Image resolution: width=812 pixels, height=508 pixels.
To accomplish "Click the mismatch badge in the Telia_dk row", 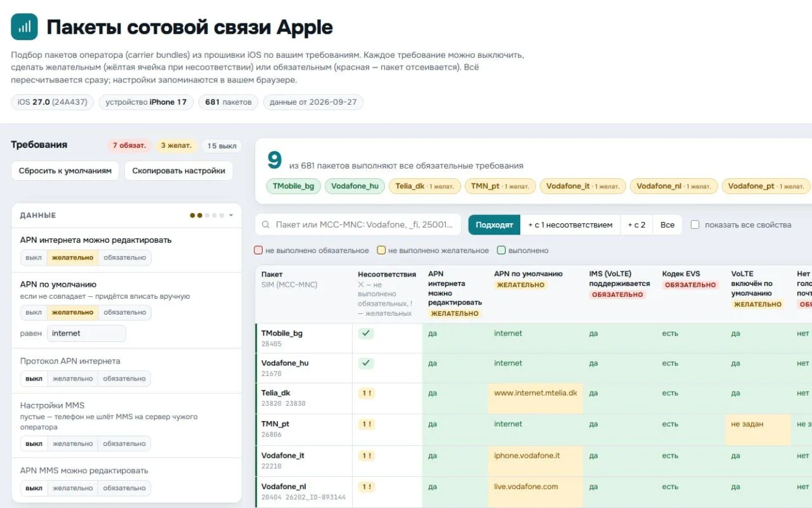I will click(x=367, y=393).
